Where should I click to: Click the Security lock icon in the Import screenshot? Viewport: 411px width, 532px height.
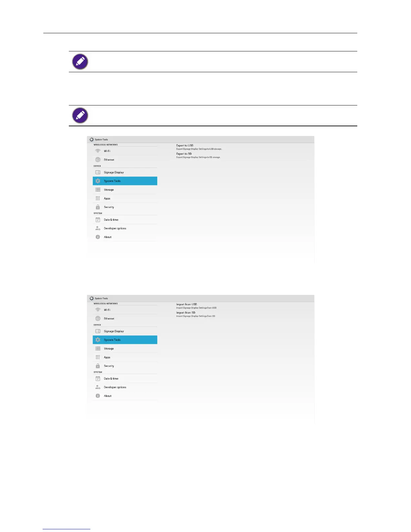(x=98, y=366)
